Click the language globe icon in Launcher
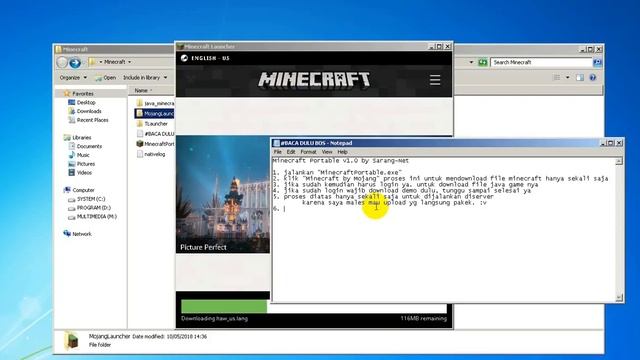Viewport: 640px width, 360px height. [x=184, y=58]
